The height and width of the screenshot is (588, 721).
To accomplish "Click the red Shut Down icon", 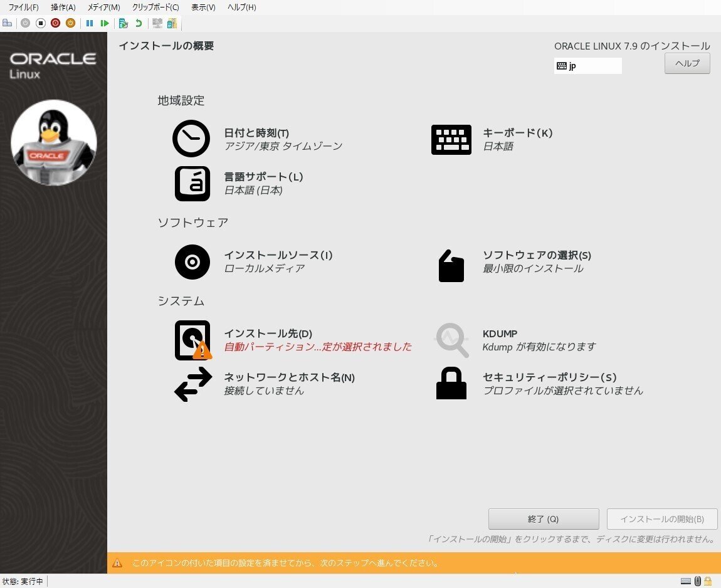I will coord(56,23).
